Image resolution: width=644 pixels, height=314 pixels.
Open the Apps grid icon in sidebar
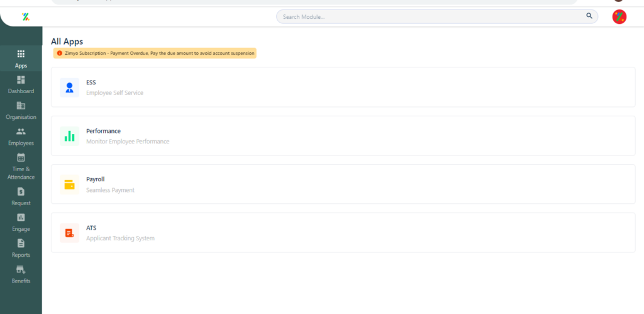(x=21, y=54)
